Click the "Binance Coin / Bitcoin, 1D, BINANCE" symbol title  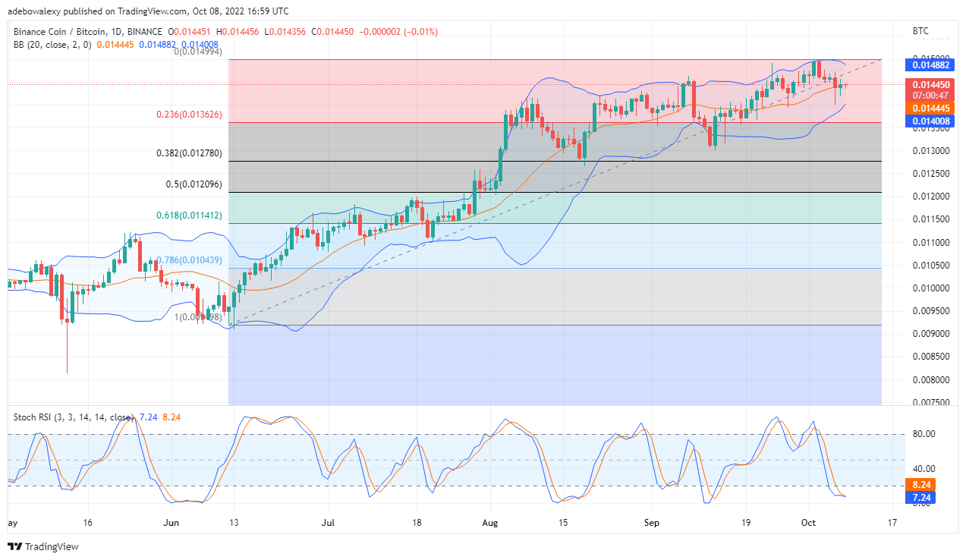pos(88,32)
